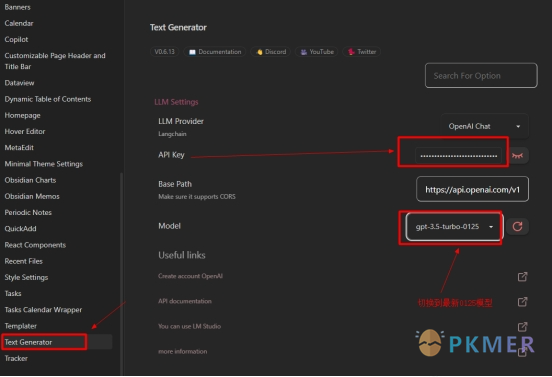Open Periodic Notes settings
Viewport: 552px width, 377px height.
(x=28, y=213)
